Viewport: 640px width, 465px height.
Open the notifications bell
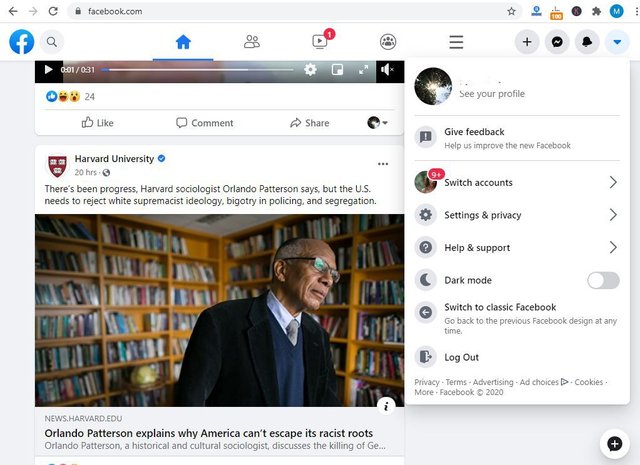point(587,42)
